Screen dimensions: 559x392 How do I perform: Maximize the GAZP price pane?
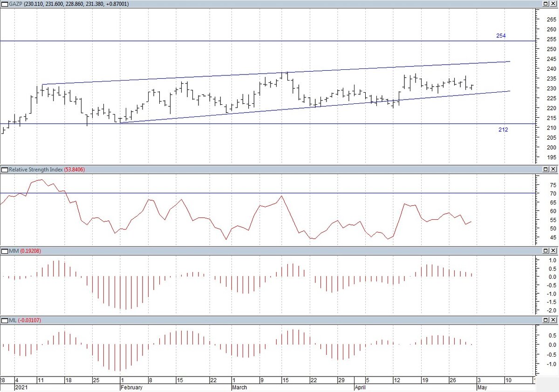pyautogui.click(x=546, y=4)
